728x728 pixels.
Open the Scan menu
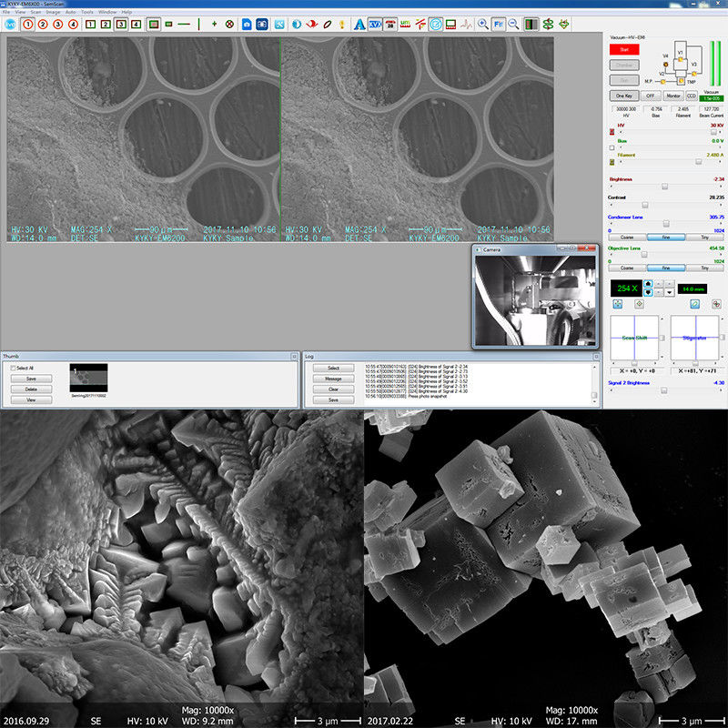tap(35, 12)
